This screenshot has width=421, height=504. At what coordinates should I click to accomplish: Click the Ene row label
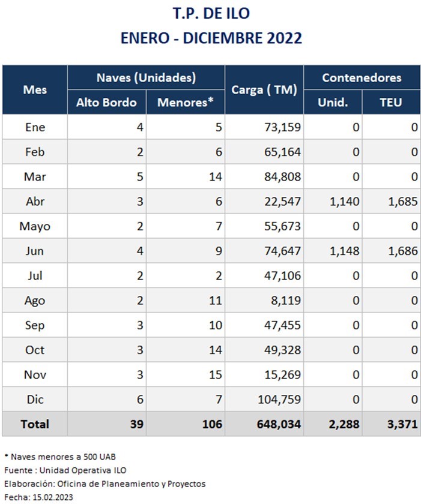35,127
